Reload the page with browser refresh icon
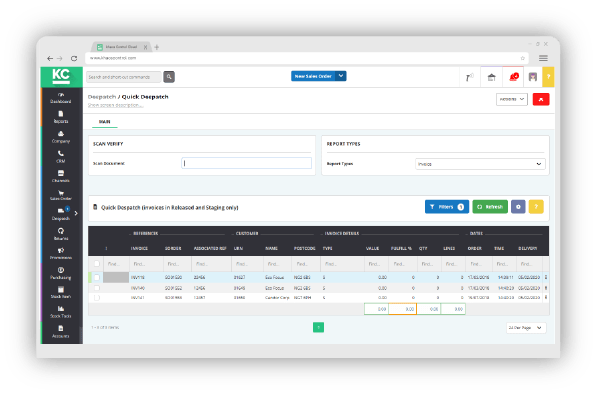 (x=74, y=58)
